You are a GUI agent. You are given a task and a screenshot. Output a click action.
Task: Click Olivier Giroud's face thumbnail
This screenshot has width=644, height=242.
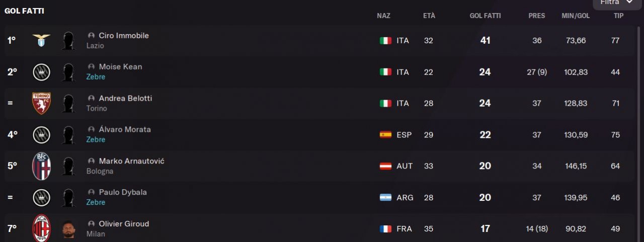[x=68, y=229]
